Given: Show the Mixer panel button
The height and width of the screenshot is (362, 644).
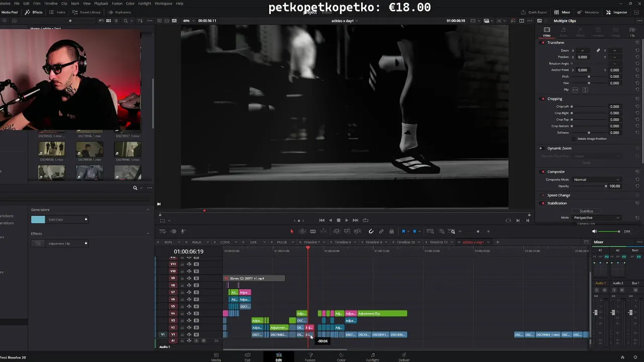Looking at the screenshot, I should coord(562,12).
